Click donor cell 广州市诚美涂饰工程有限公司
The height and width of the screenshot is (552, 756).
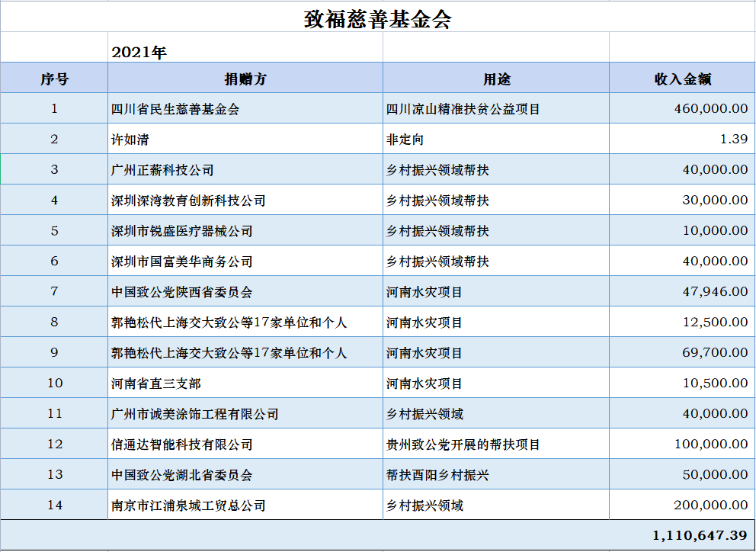pos(245,413)
